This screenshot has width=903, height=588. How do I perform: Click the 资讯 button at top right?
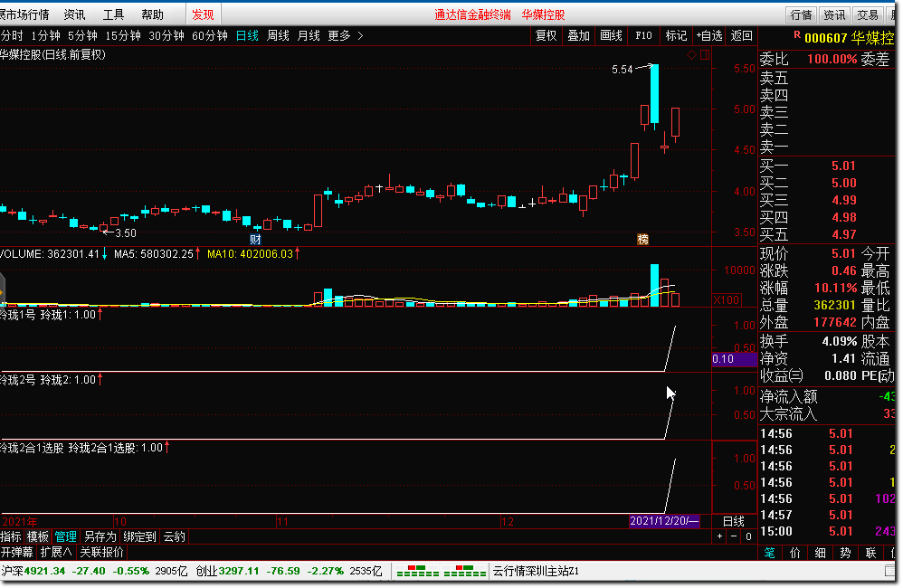[834, 15]
